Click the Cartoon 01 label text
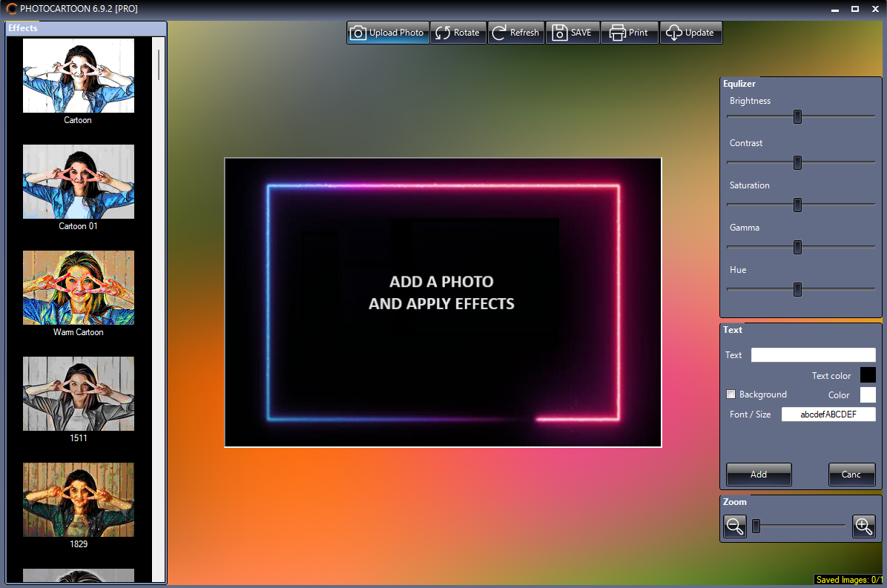Image resolution: width=887 pixels, height=588 pixels. [x=78, y=226]
